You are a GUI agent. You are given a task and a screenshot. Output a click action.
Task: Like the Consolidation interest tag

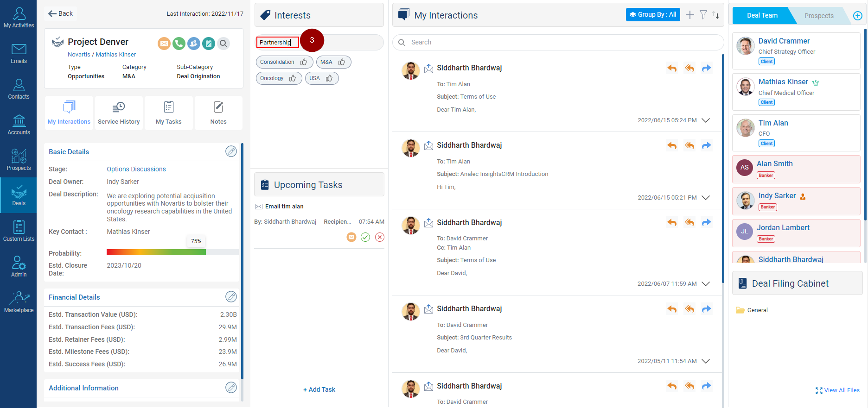[x=304, y=62]
